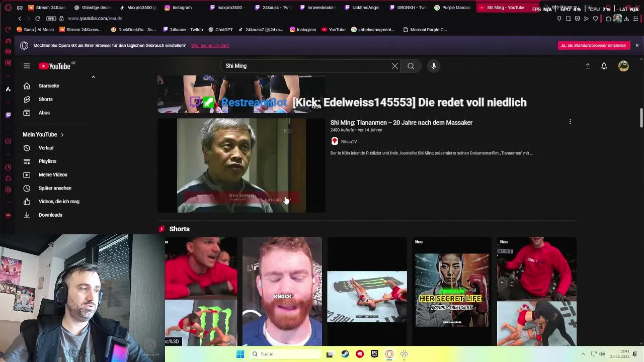Viewport: 644px width, 362px height.
Task: Switch to Günstige decke browser tab
Action: pos(92,8)
